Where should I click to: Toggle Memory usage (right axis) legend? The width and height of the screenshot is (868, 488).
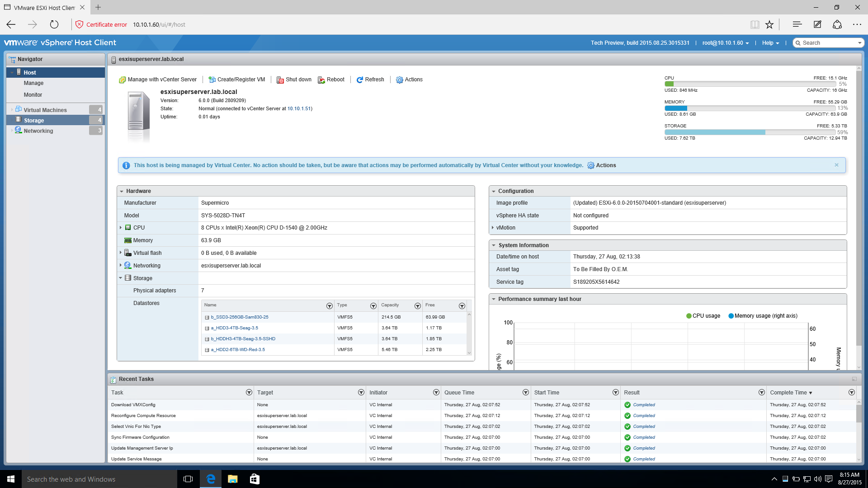click(763, 316)
